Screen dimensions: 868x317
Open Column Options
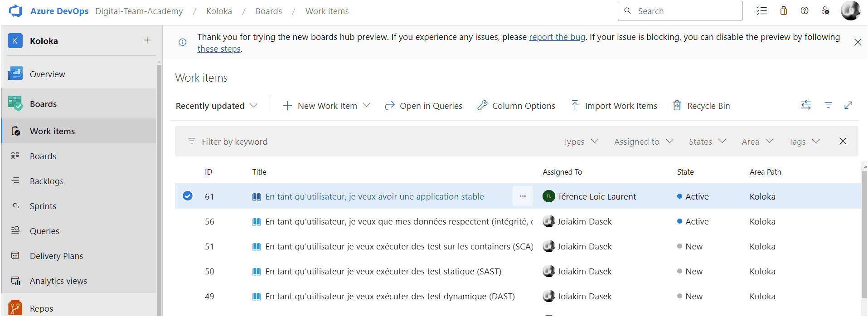(x=516, y=106)
